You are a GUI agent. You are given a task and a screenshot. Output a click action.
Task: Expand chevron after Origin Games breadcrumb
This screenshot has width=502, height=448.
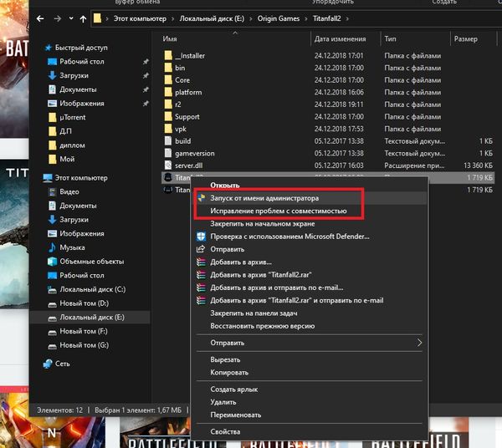point(306,19)
